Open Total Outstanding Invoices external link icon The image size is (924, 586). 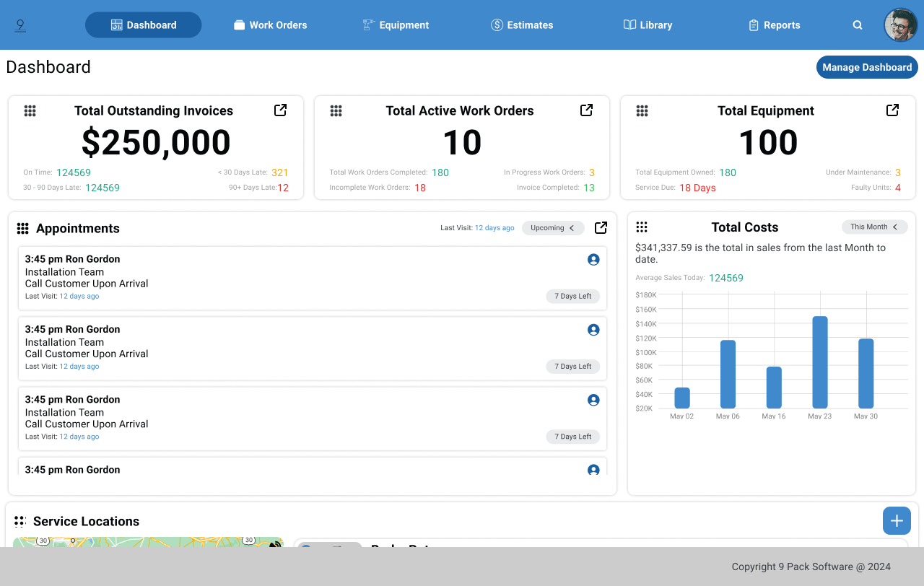pos(280,110)
